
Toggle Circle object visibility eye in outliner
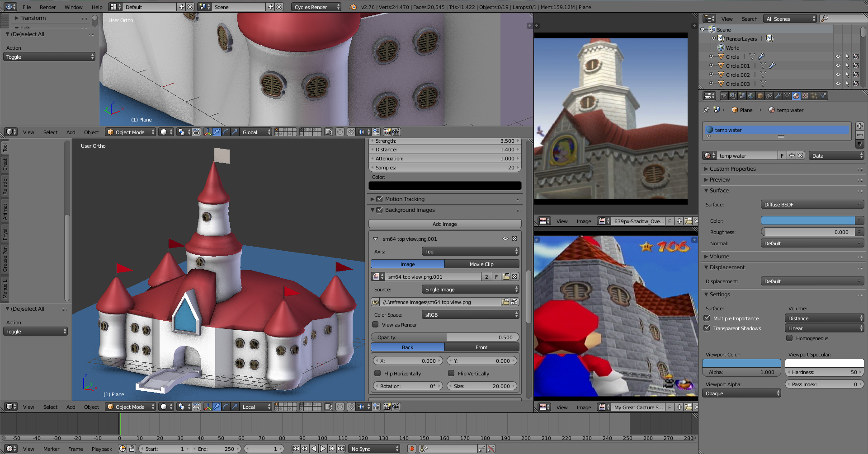pos(838,56)
